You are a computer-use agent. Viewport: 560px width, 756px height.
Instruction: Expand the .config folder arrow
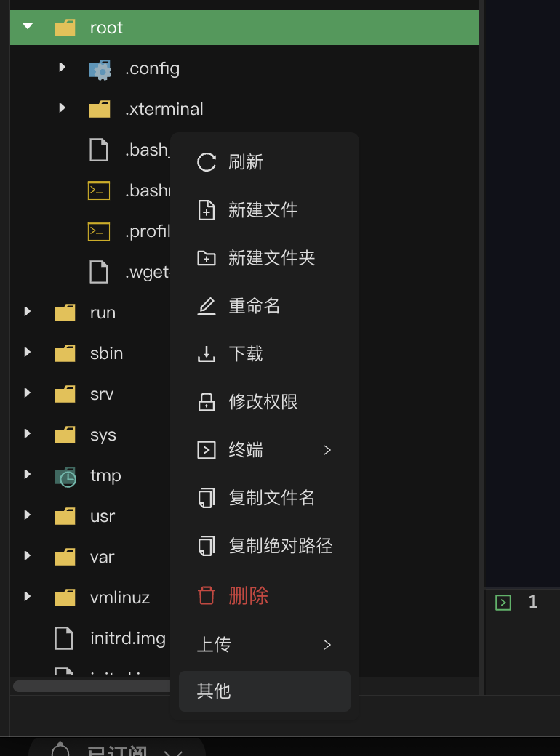tap(62, 67)
